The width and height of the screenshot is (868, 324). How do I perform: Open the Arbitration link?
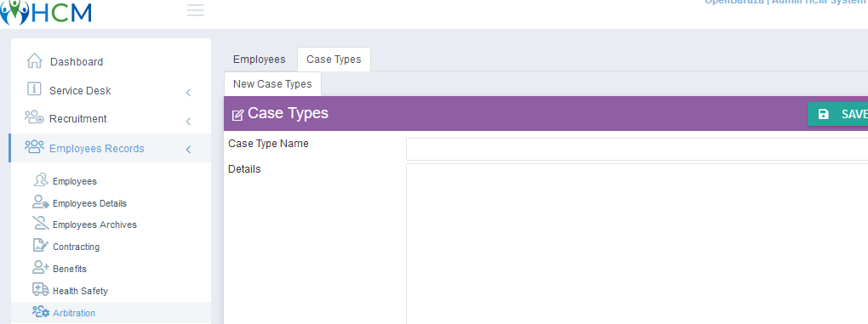[74, 313]
